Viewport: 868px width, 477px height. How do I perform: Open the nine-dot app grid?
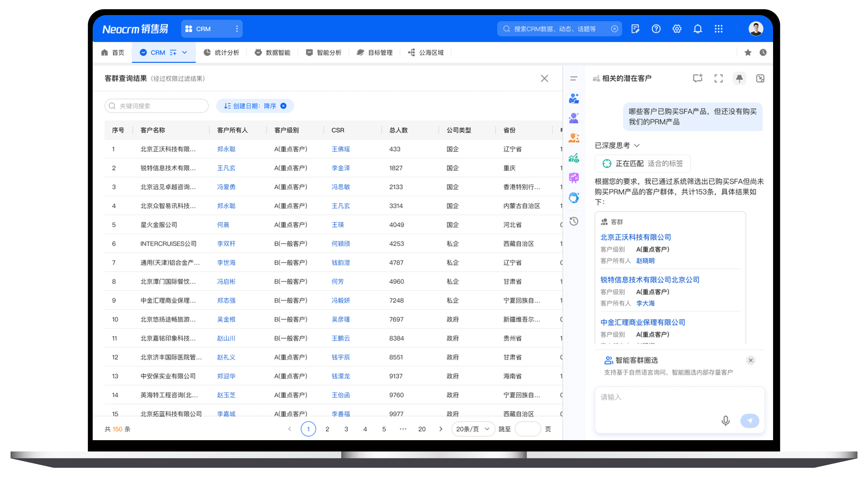pyautogui.click(x=719, y=29)
